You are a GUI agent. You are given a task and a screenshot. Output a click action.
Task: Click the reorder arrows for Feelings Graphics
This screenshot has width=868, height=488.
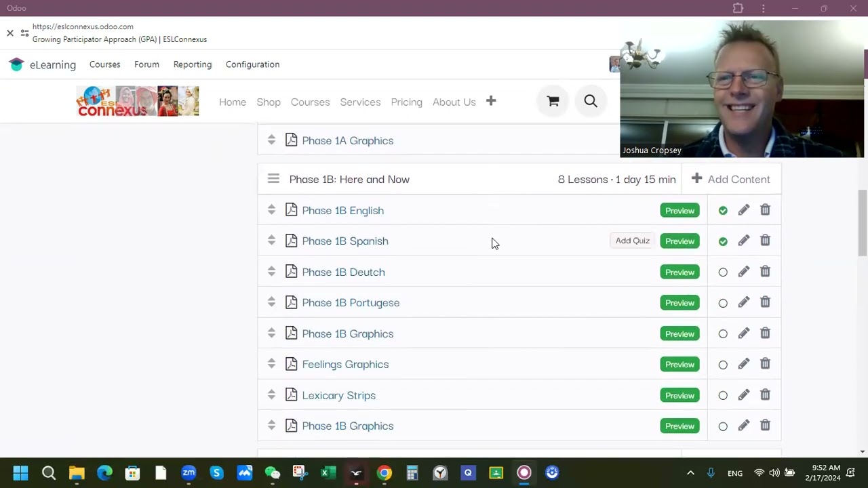[271, 363]
